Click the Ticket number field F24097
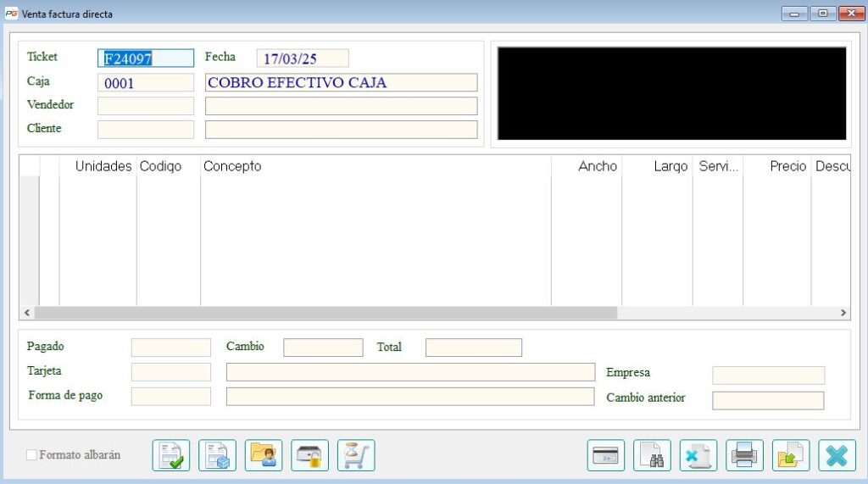868x484 pixels. coord(146,58)
